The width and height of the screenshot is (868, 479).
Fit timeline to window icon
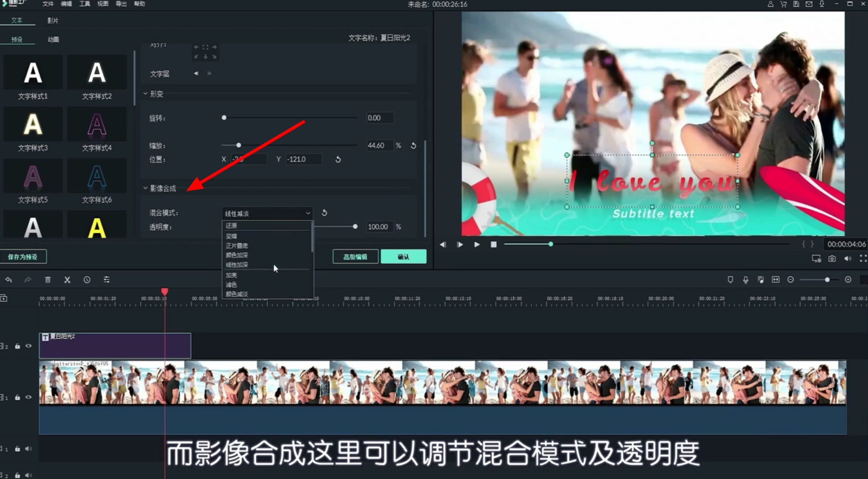[x=776, y=280]
